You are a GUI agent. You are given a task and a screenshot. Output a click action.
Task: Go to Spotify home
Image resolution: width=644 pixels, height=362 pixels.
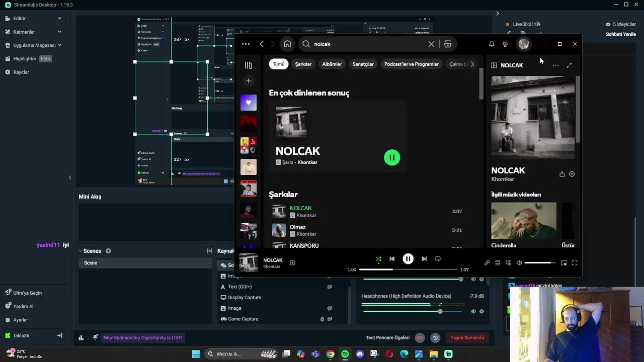pos(287,44)
